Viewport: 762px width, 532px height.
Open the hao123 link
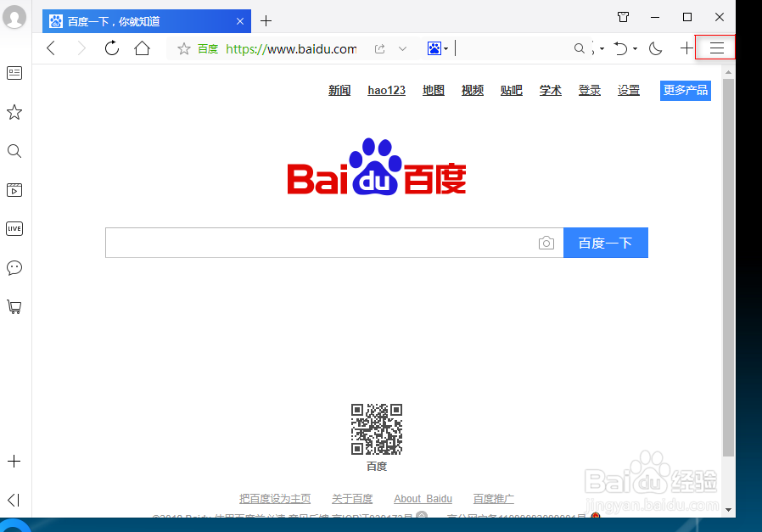tap(386, 90)
